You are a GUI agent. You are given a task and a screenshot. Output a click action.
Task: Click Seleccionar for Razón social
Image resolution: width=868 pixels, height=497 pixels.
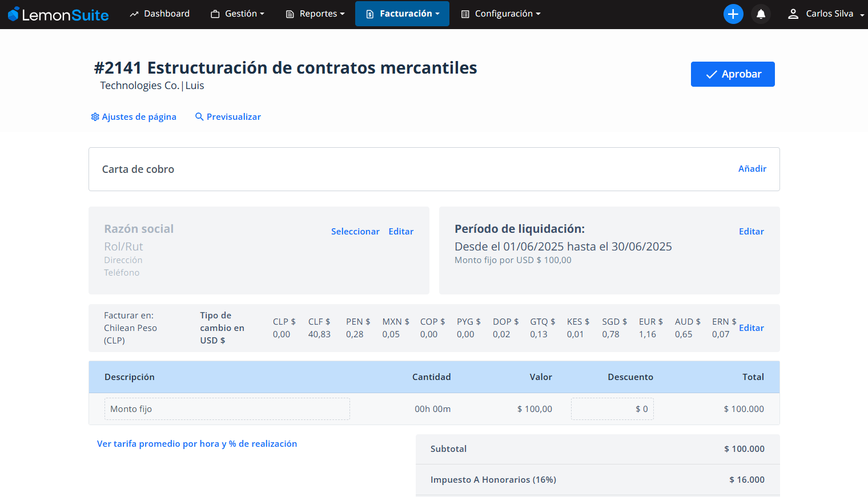(x=355, y=232)
